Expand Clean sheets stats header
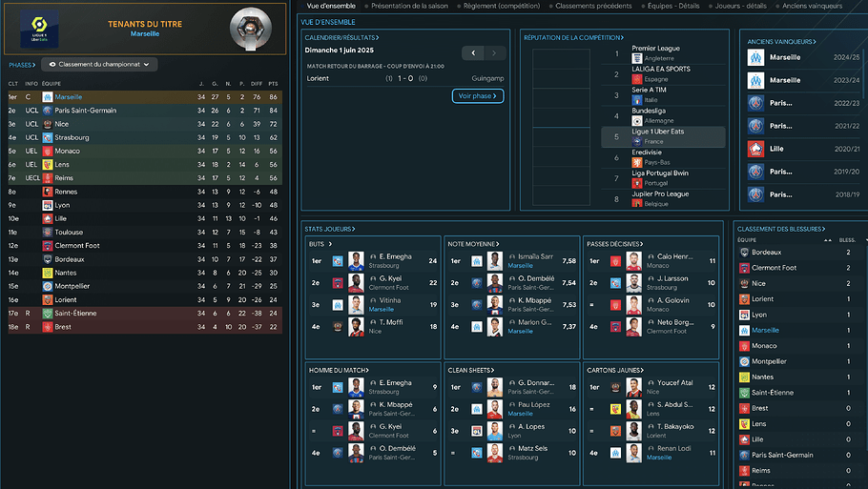Viewport: 868px width, 489px height. [x=471, y=370]
